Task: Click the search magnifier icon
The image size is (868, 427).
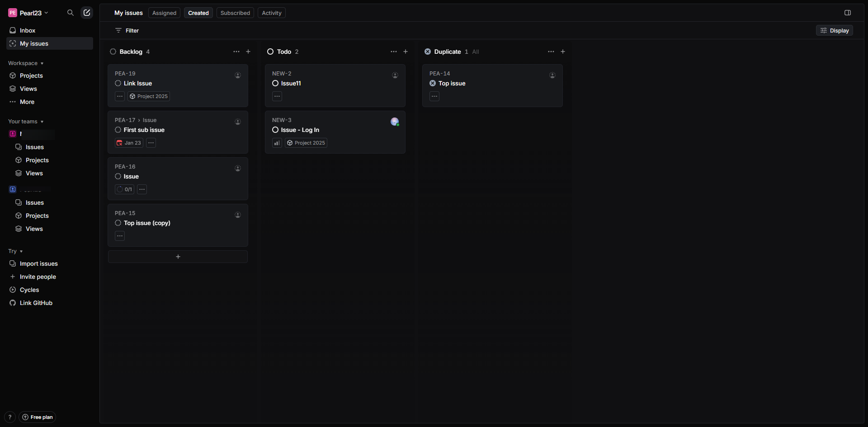Action: point(70,13)
